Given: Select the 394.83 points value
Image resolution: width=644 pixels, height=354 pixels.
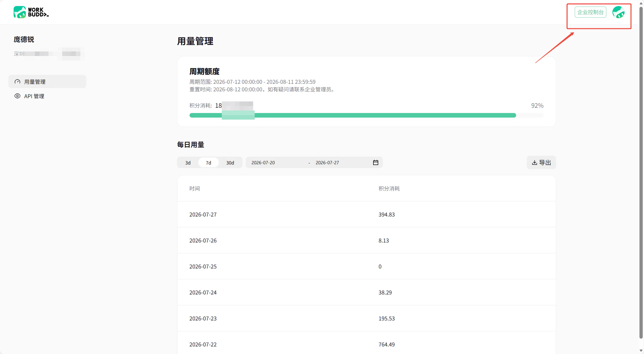Looking at the screenshot, I should [x=387, y=214].
